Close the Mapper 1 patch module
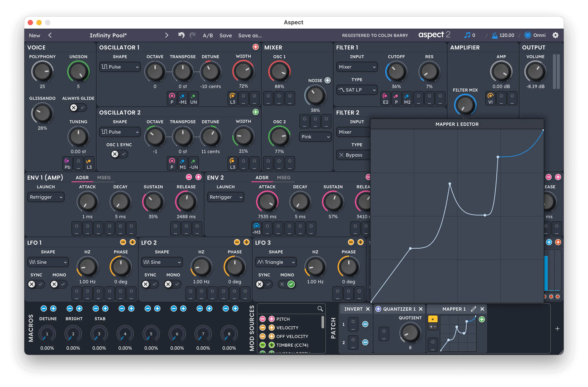This screenshot has height=387, width=588. point(482,309)
